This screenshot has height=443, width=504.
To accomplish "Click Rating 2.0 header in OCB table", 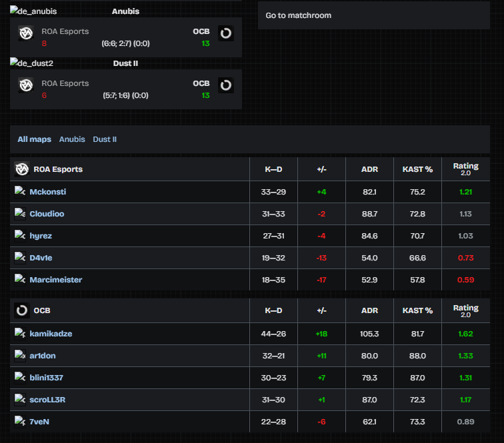I will [466, 310].
